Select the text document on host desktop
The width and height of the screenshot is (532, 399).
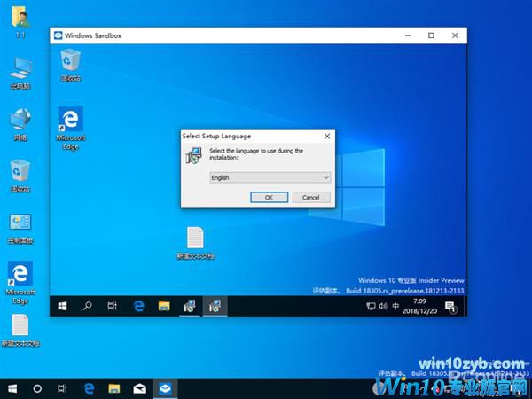(20, 330)
